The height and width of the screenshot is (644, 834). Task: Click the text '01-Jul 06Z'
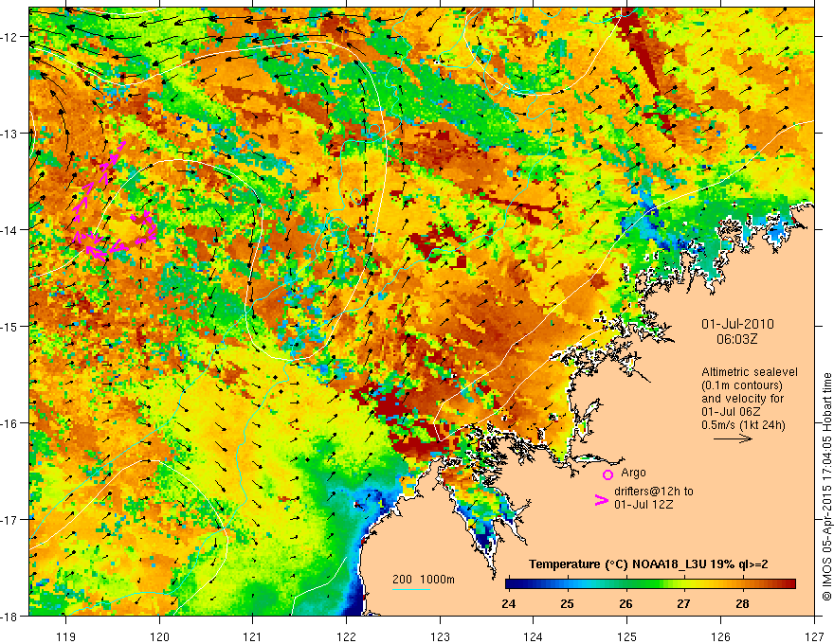point(731,412)
